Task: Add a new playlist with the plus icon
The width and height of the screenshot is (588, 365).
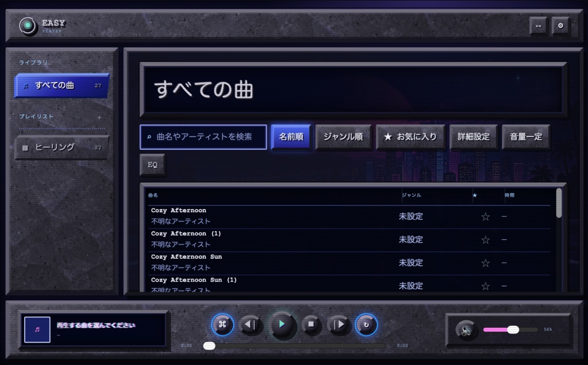Action: click(x=99, y=117)
